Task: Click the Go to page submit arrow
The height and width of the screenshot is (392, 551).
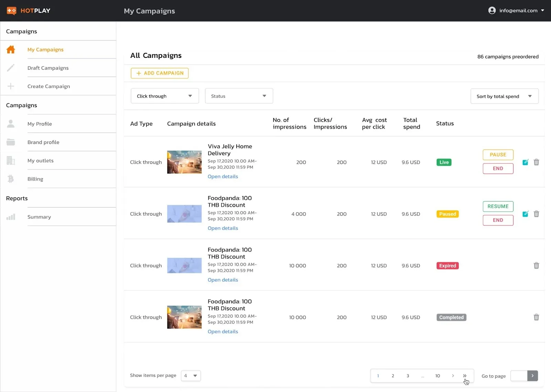Action: point(532,376)
